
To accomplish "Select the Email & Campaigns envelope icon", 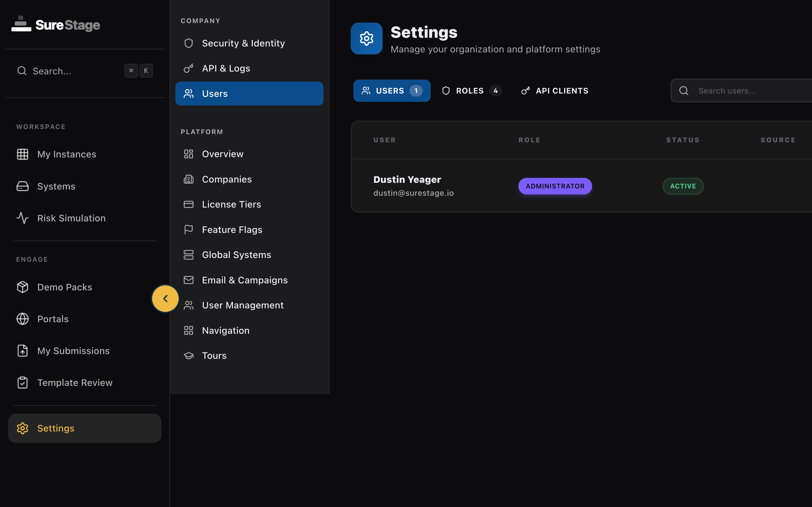I will click(x=189, y=280).
